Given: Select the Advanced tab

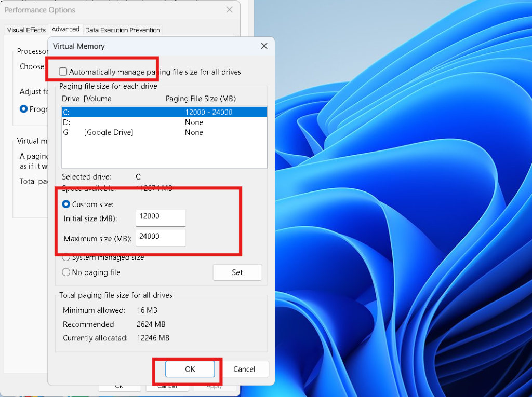Looking at the screenshot, I should coord(65,29).
